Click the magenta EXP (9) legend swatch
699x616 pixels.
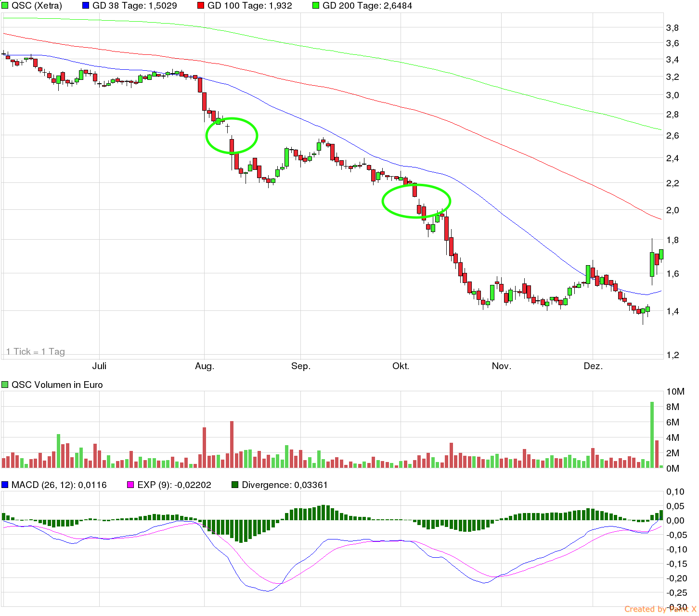[130, 485]
